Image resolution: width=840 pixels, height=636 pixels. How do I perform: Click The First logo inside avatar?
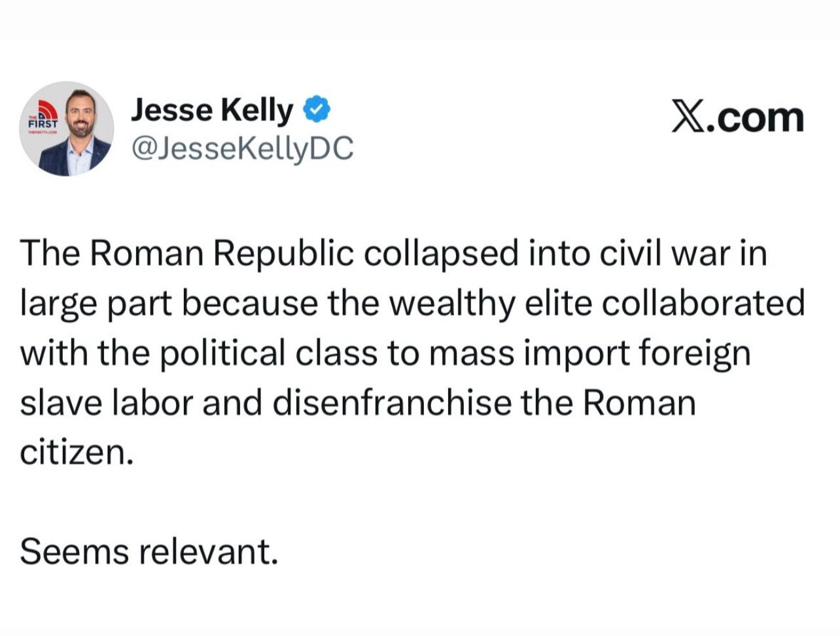pyautogui.click(x=43, y=116)
